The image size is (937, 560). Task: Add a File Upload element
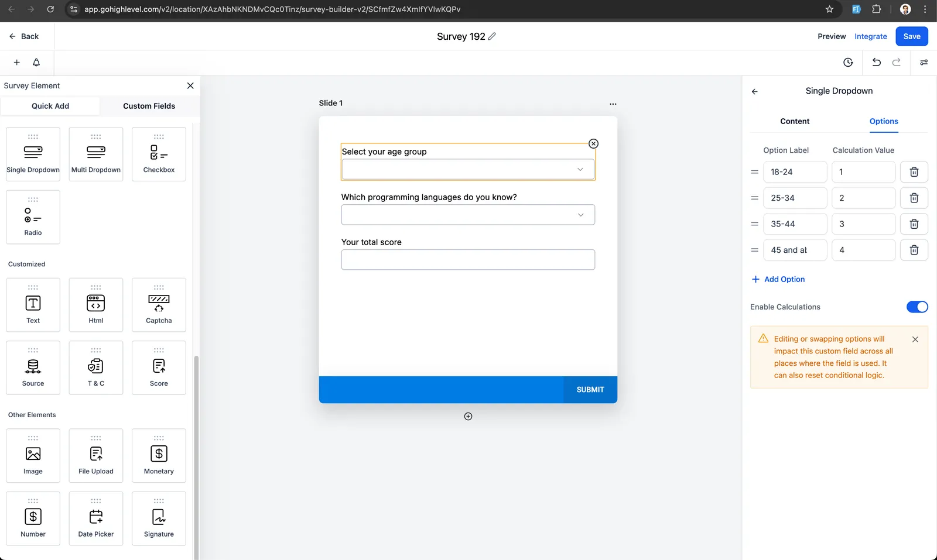click(x=96, y=456)
